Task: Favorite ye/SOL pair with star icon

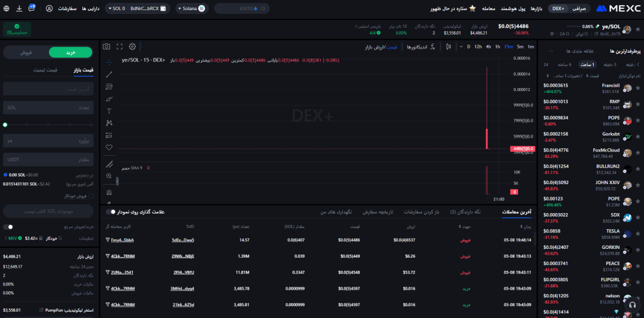Action: (638, 30)
